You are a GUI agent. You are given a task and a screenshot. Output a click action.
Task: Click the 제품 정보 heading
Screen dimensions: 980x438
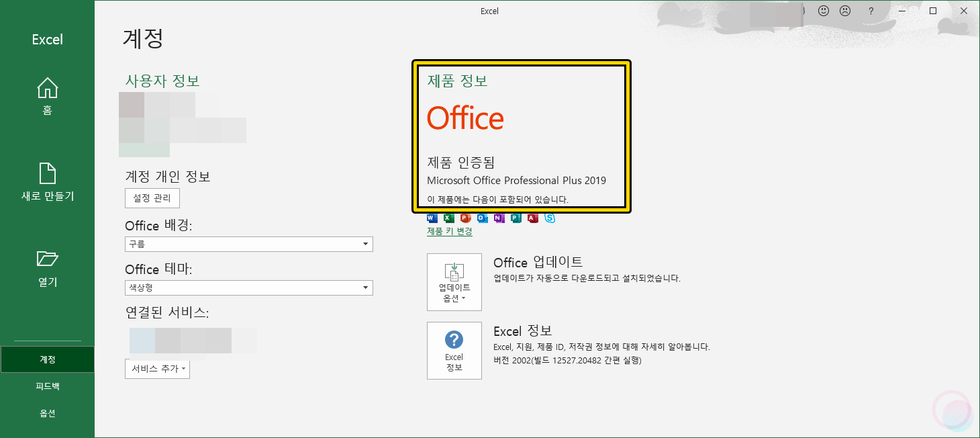coord(458,81)
